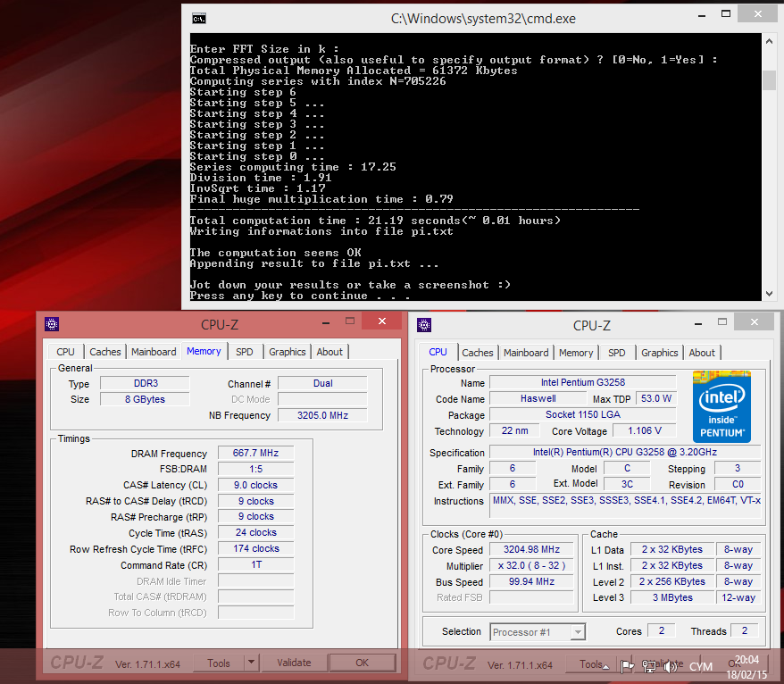Click the 8 GBytes size value
The height and width of the screenshot is (684, 784).
point(146,399)
